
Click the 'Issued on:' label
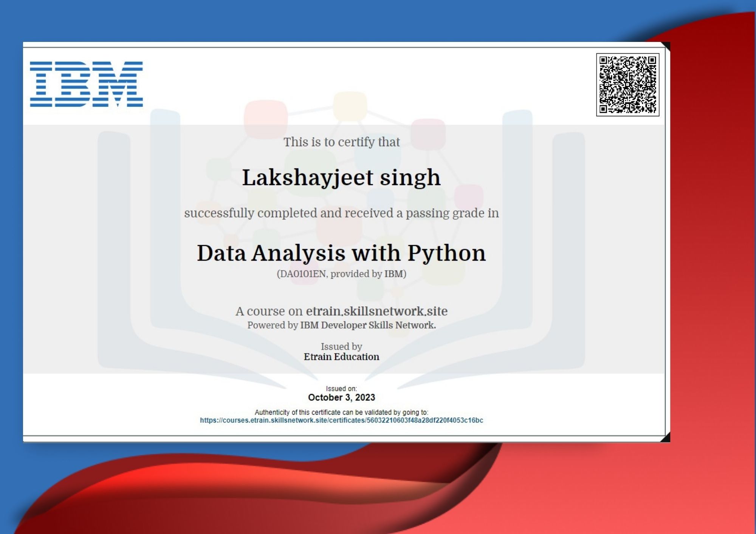click(x=341, y=389)
